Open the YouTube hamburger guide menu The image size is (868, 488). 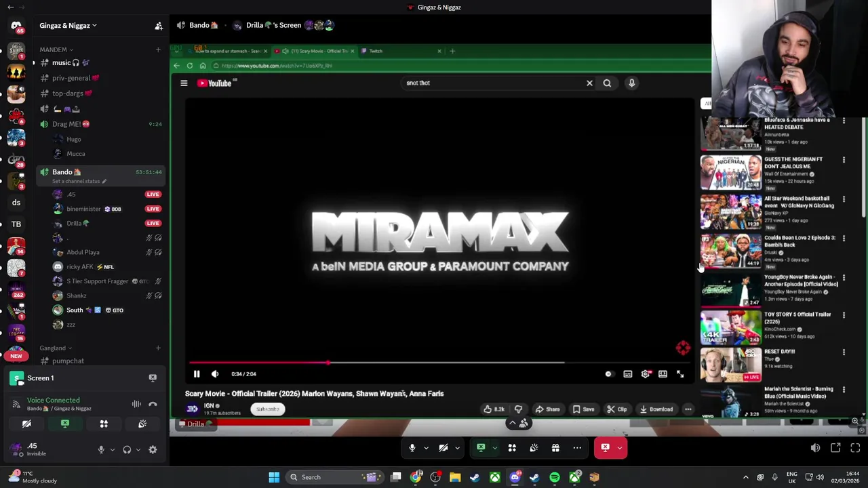(184, 83)
